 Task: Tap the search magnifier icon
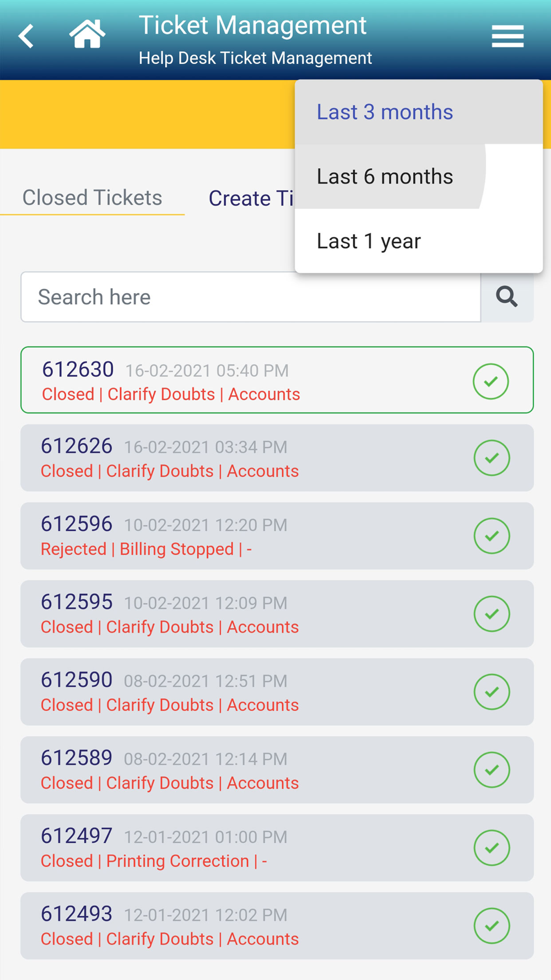click(x=507, y=297)
